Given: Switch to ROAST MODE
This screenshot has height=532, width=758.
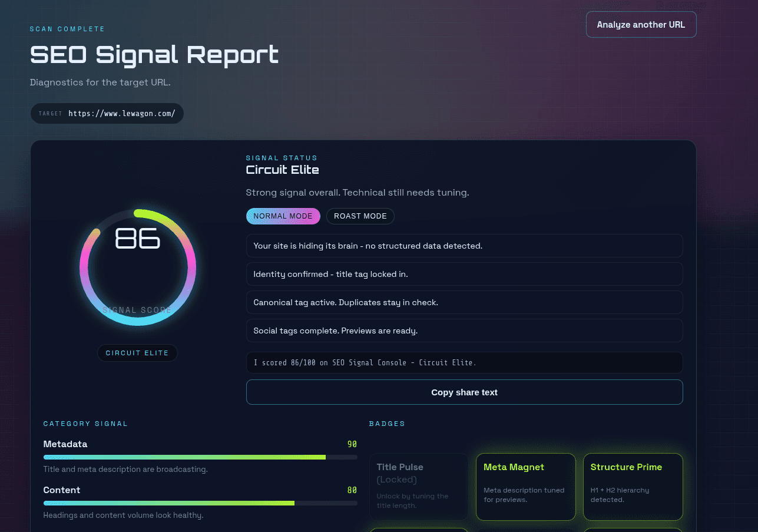Looking at the screenshot, I should [x=360, y=216].
